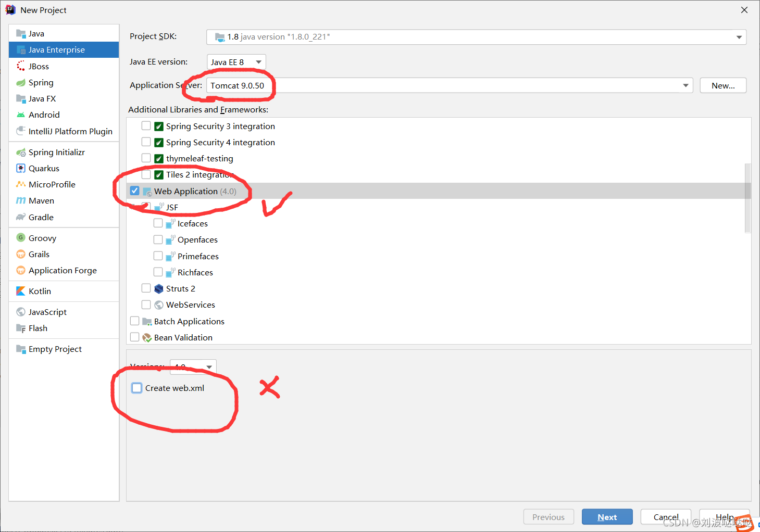Select Gradle project type label
760x532 pixels.
[x=41, y=217]
